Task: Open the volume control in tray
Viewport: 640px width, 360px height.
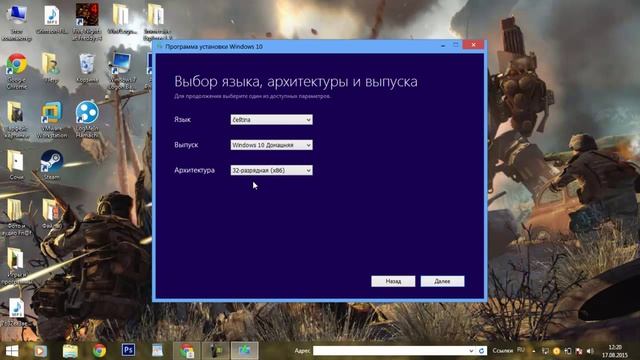Action: click(x=590, y=351)
